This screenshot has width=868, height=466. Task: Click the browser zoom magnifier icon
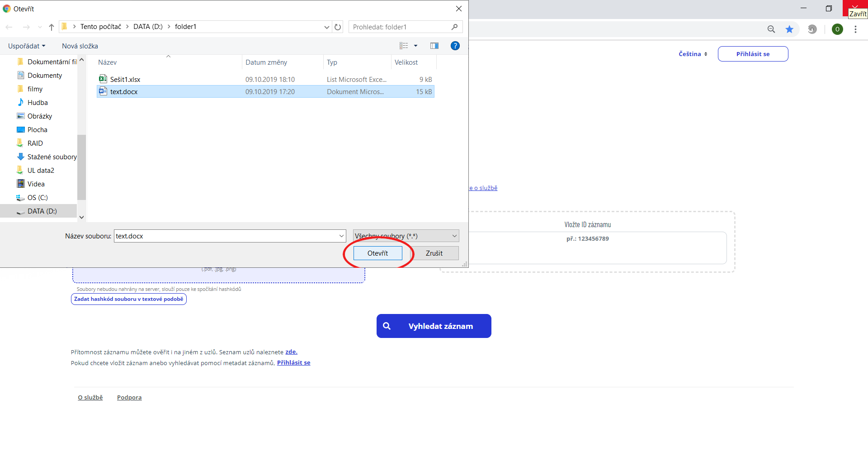pos(771,29)
